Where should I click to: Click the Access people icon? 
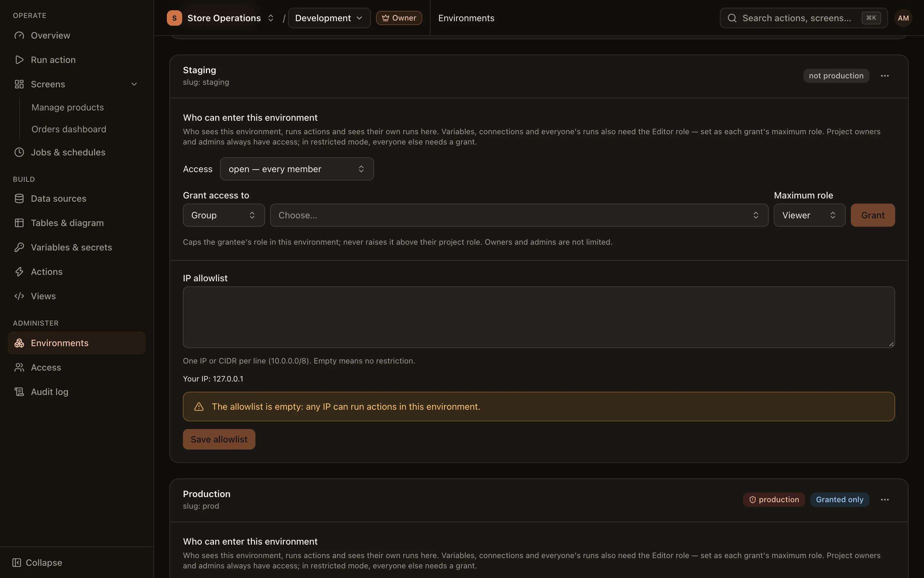pos(19,367)
